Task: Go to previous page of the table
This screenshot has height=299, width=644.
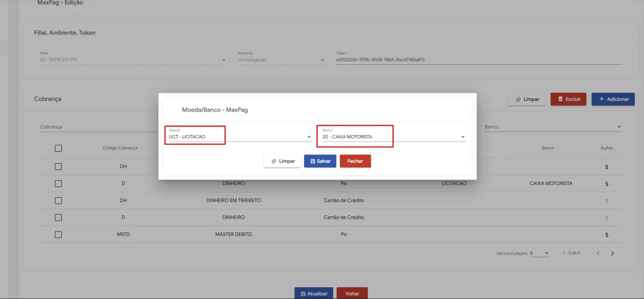Action: coord(598,254)
